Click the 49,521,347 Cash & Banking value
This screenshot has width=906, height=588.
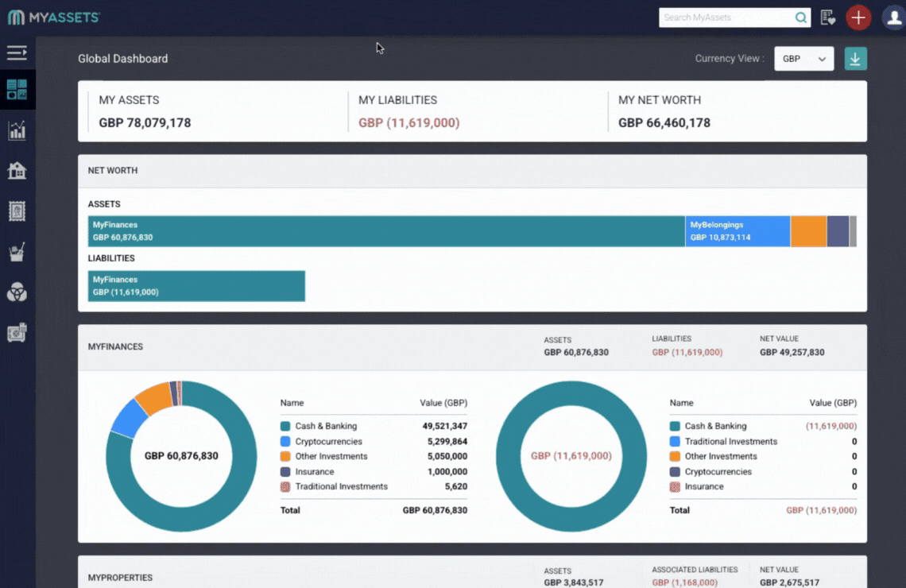click(445, 426)
